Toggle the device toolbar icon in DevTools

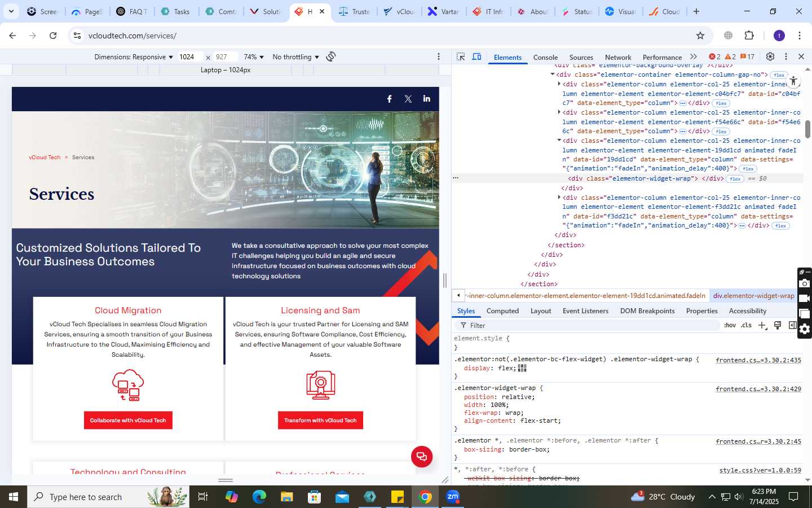click(x=476, y=57)
